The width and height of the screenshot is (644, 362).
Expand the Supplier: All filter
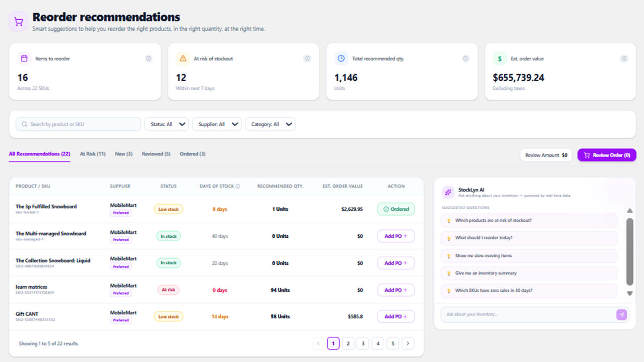217,124
